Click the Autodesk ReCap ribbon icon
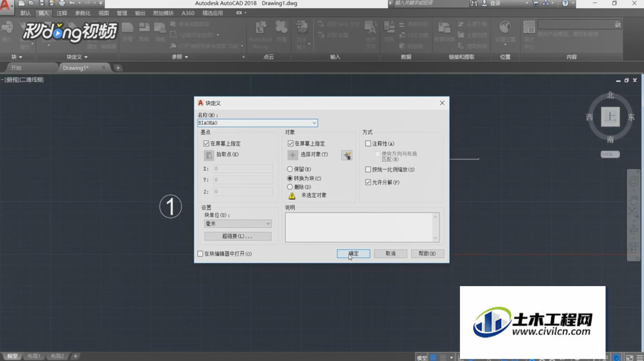644x361 pixels. click(x=261, y=28)
